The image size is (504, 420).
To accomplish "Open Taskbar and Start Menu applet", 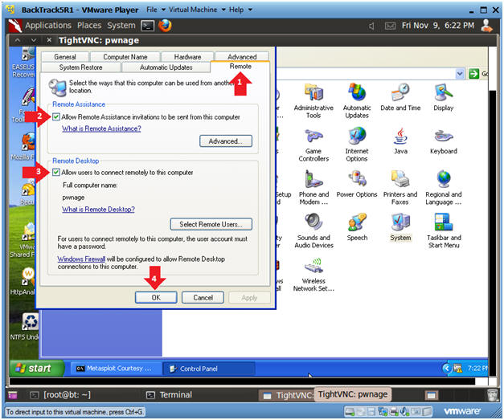I will point(443,230).
